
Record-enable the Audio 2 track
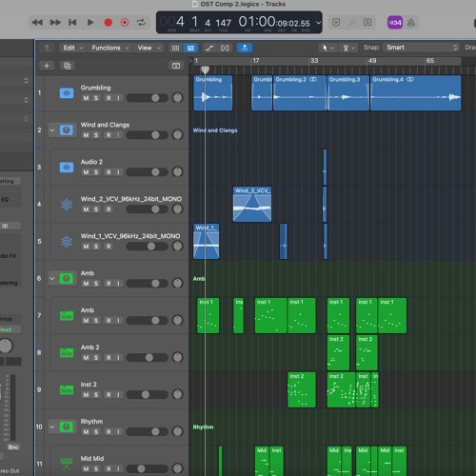point(109,172)
